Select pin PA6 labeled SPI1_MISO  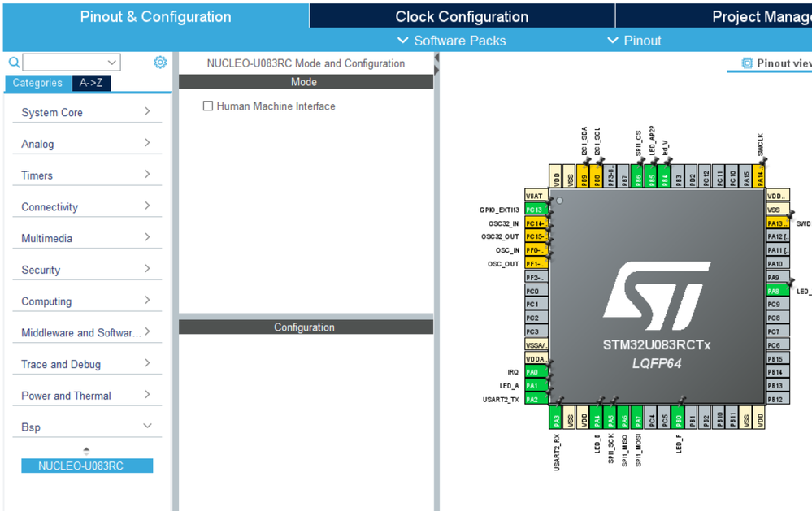[623, 418]
